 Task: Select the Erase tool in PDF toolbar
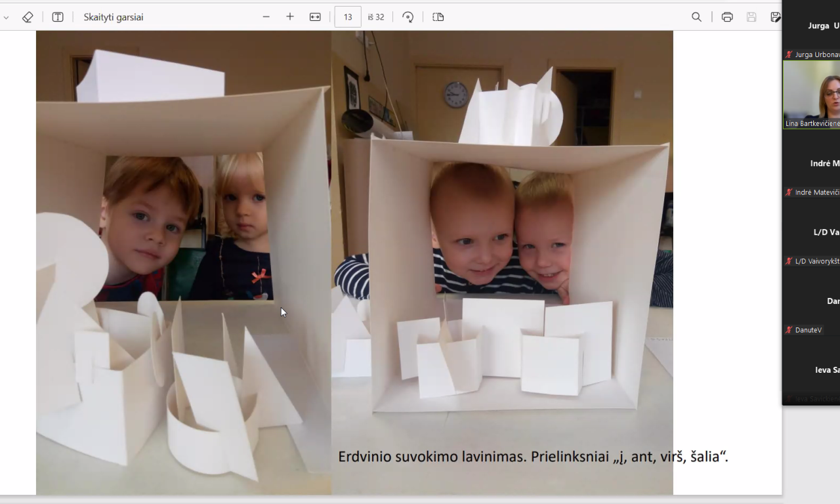(28, 17)
